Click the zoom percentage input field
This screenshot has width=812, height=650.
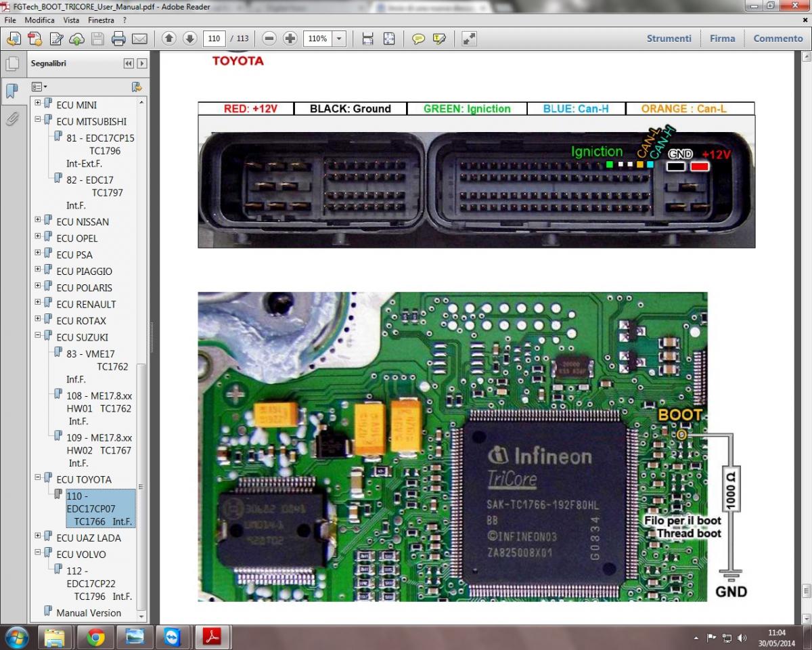coord(318,39)
